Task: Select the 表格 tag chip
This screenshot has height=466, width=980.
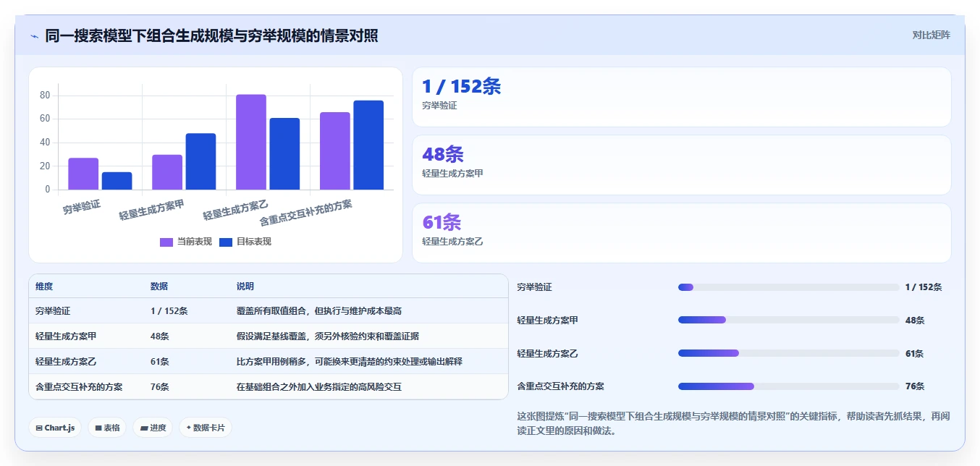Action: coord(107,428)
